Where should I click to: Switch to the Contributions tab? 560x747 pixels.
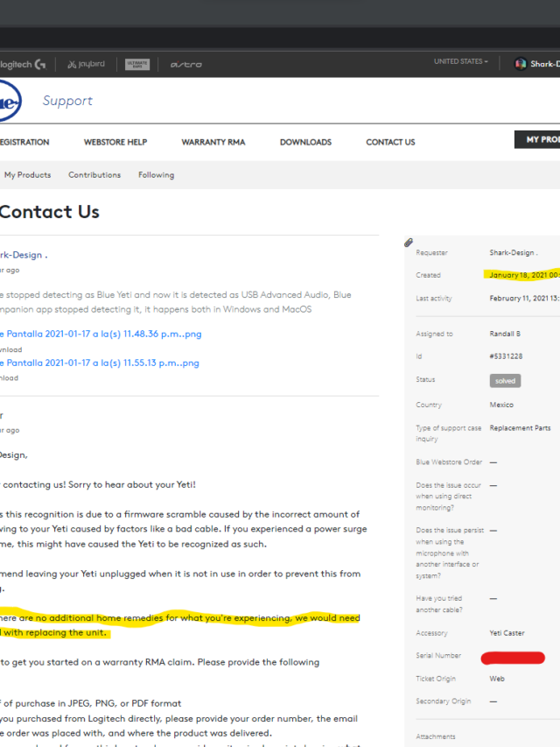tap(94, 175)
